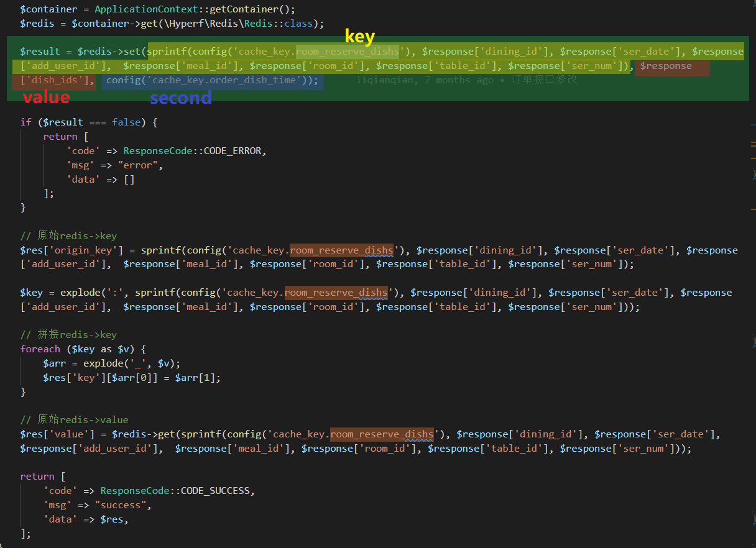756x548 pixels.
Task: Select the 'value' key in $res['value']
Action: (69, 434)
